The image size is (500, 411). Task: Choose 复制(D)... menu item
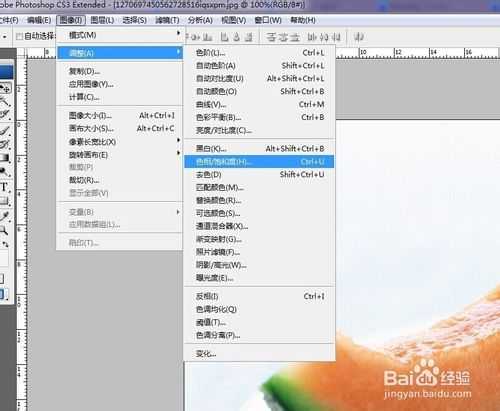coord(120,71)
